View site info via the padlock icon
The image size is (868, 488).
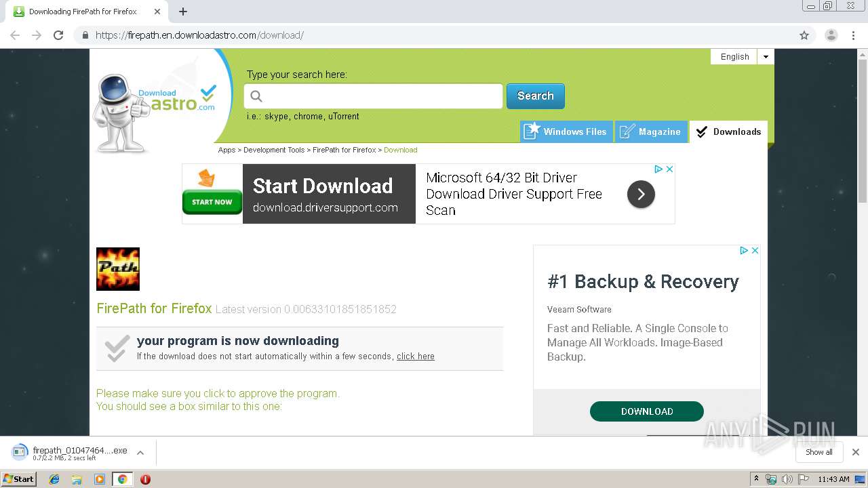(x=85, y=35)
